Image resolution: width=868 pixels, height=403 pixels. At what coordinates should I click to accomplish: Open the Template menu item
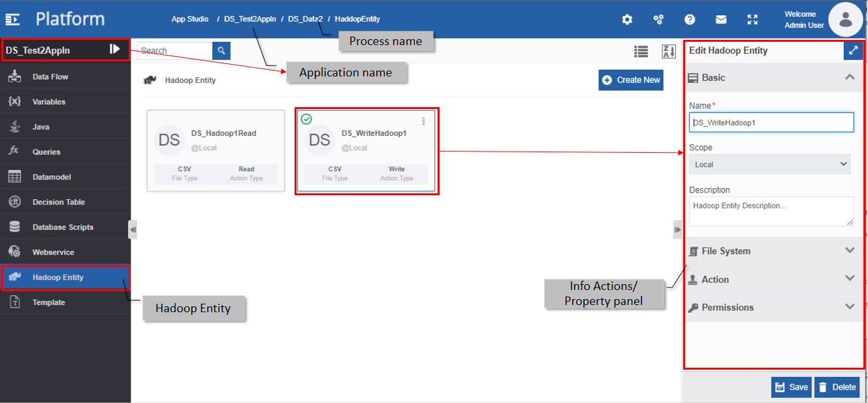pos(65,302)
